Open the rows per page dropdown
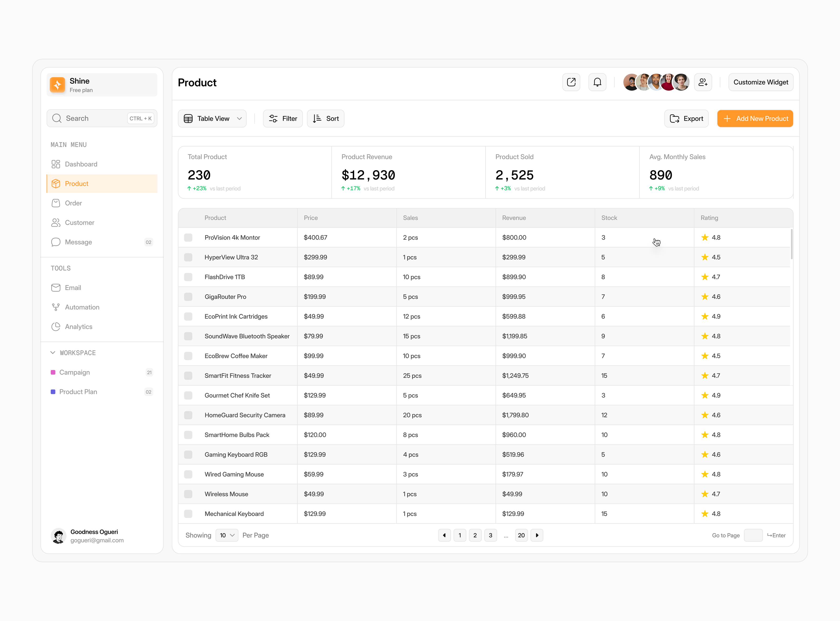The width and height of the screenshot is (840, 621). (227, 535)
